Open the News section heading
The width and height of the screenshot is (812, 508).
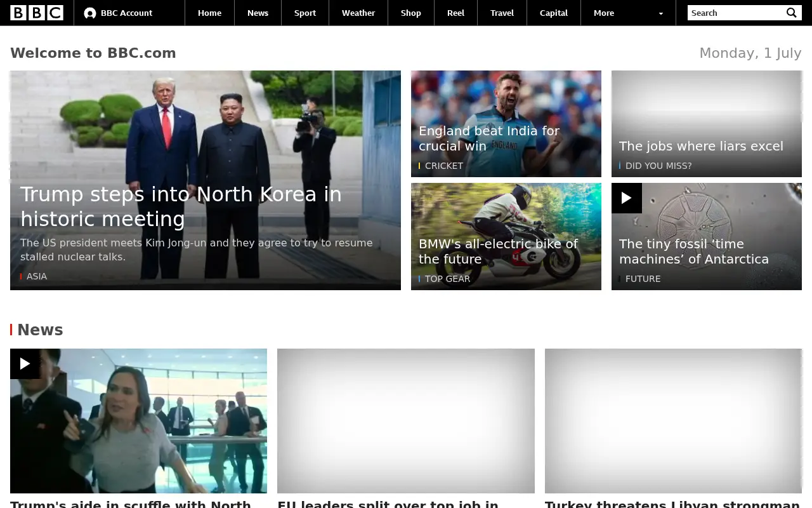click(40, 330)
